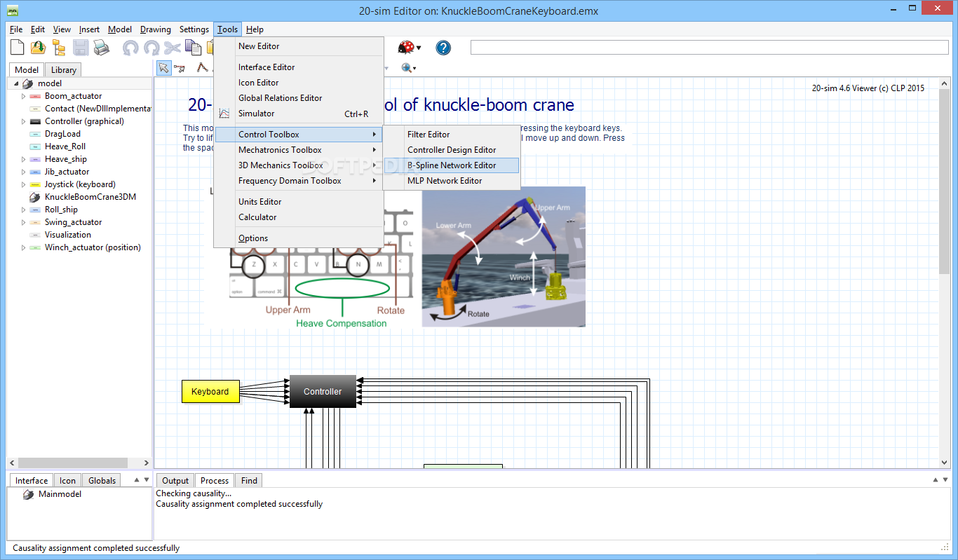This screenshot has width=958, height=560.
Task: Select Controller Design Editor menu item
Action: coord(452,150)
